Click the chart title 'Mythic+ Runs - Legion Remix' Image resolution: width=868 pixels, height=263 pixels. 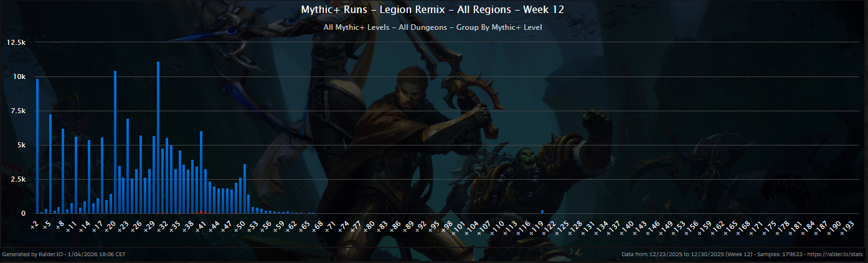[433, 9]
